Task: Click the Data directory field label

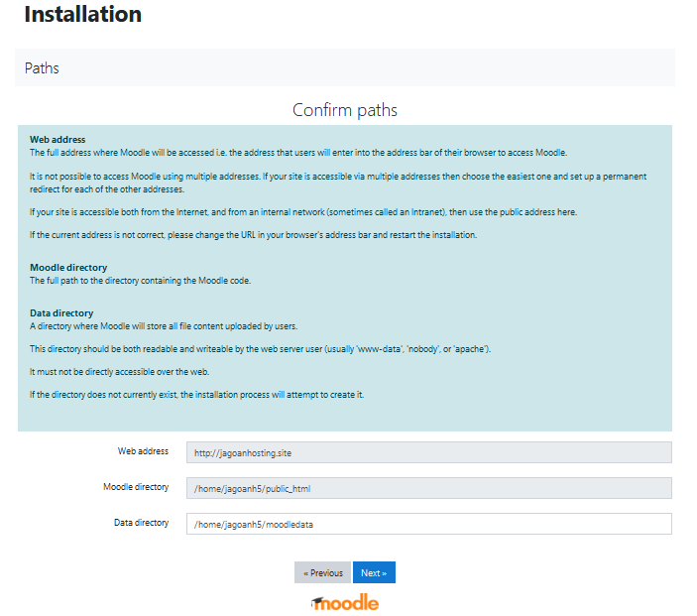Action: click(142, 523)
